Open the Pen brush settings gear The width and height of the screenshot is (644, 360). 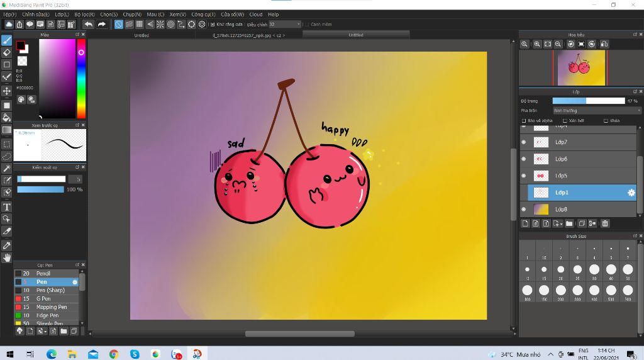75,283
